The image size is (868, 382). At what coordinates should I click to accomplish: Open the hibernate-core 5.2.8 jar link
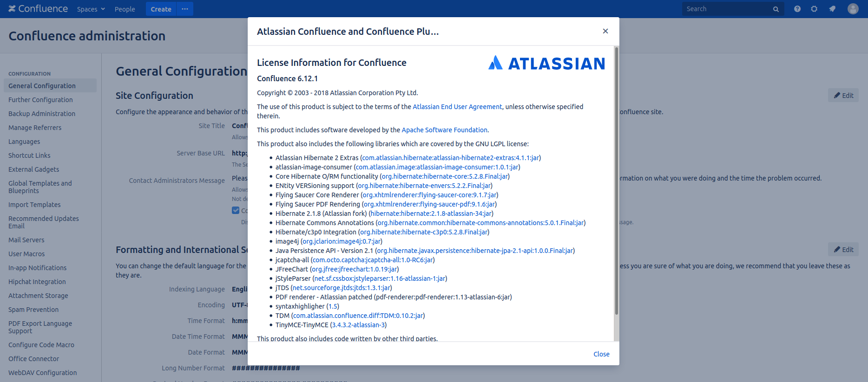445,176
